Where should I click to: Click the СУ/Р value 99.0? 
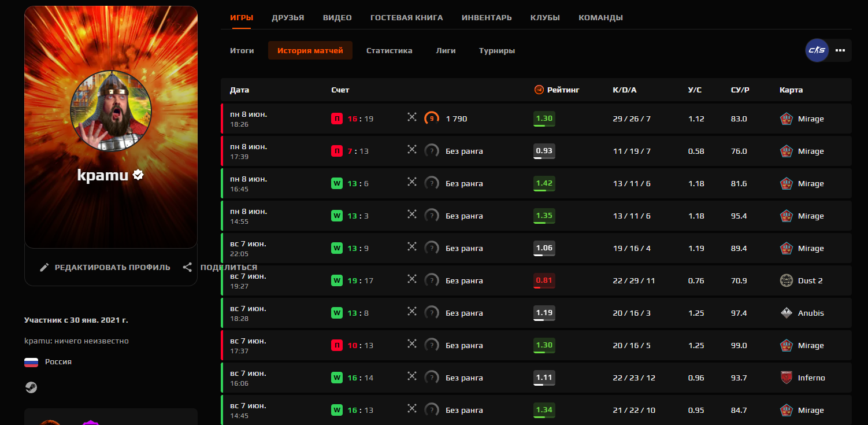(739, 345)
